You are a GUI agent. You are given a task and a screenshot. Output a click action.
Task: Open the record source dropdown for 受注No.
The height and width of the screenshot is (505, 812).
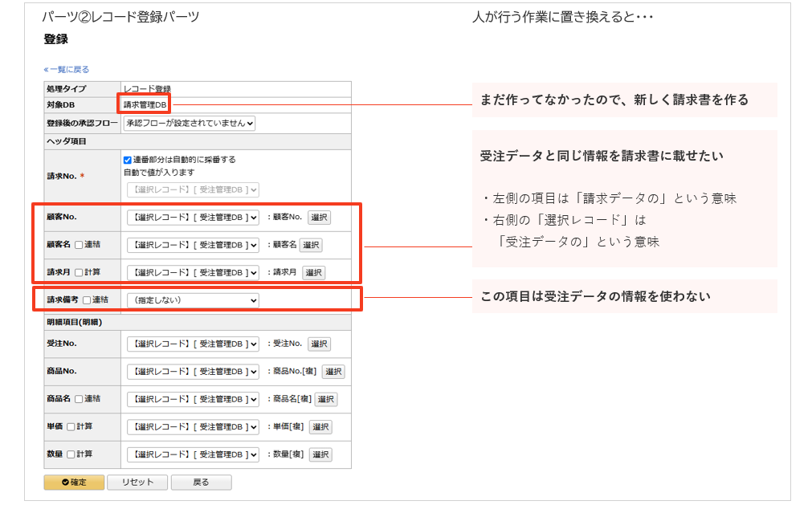[x=193, y=344]
